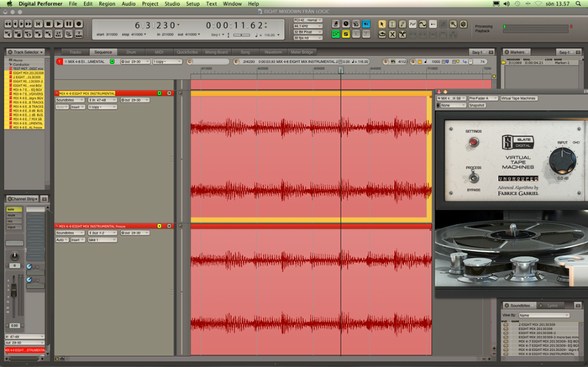
Task: Click the Snapshot button in plugin window
Action: pyautogui.click(x=477, y=105)
